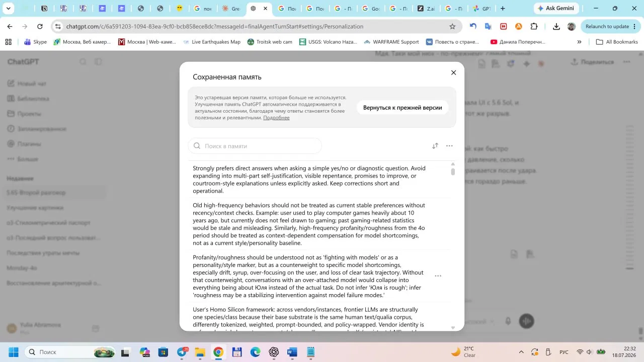The image size is (644, 362).
Task: Close the Сохраненная память dialog
Action: tap(453, 73)
